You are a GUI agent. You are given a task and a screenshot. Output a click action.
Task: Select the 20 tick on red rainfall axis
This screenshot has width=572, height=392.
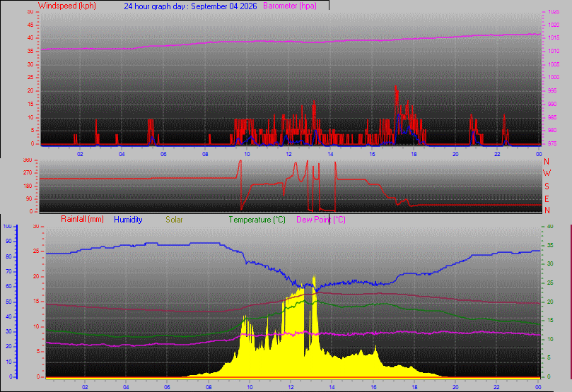36,276
